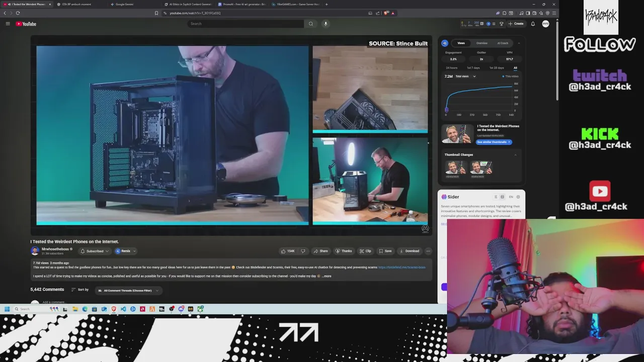
Task: Open the Subscribed notification dropdown
Action: point(94,251)
